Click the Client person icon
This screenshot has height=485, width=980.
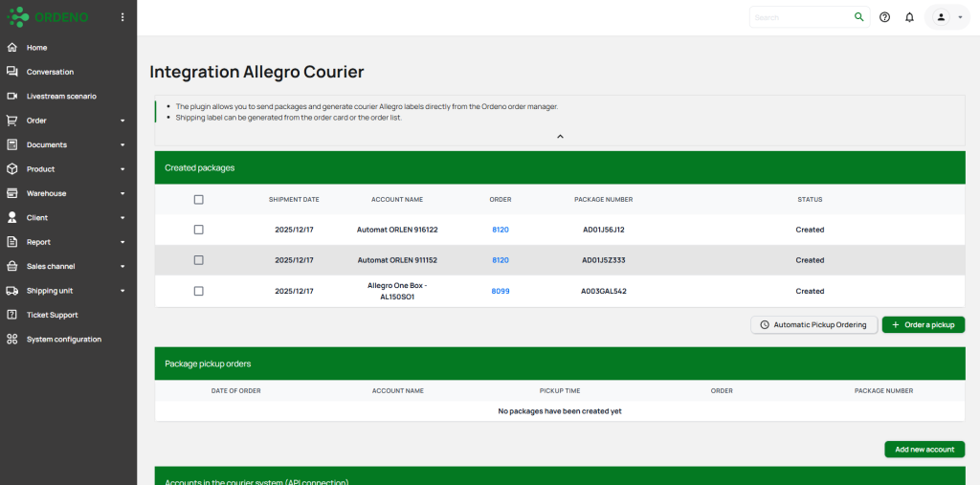(x=11, y=217)
